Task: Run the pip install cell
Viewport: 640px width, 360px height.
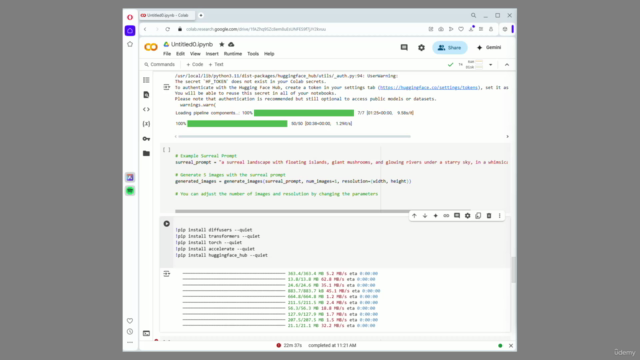Action: [167, 224]
